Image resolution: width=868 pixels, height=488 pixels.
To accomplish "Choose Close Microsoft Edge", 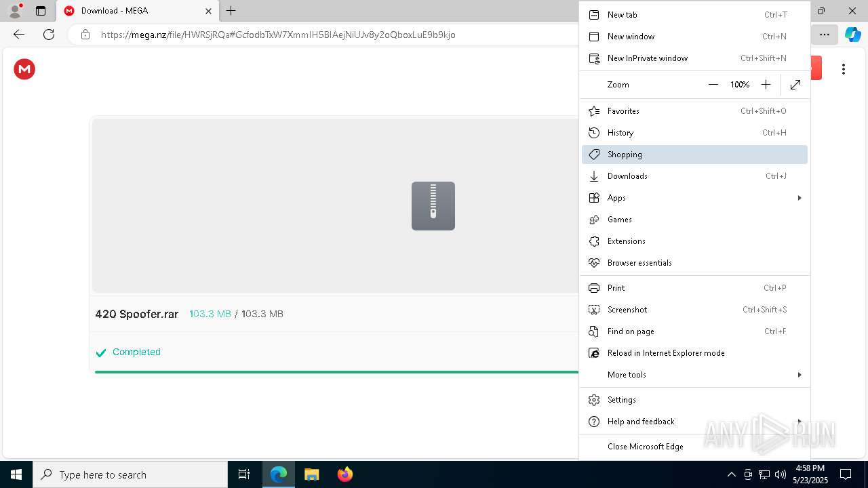I will [x=694, y=447].
